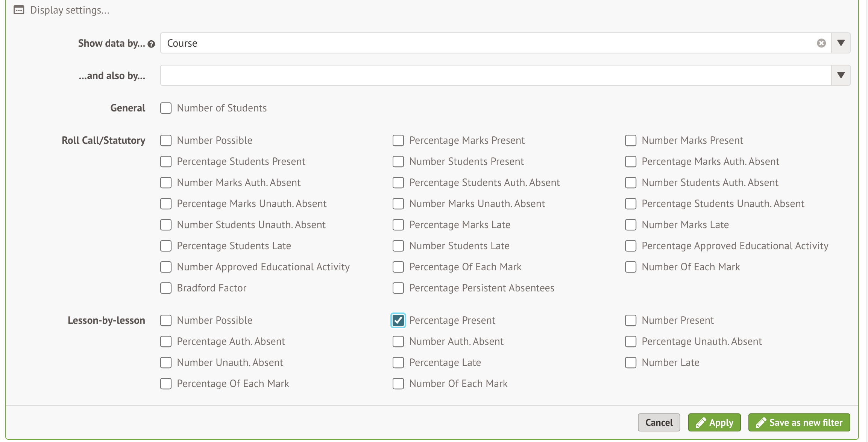Click Save as new filter button

pos(799,423)
